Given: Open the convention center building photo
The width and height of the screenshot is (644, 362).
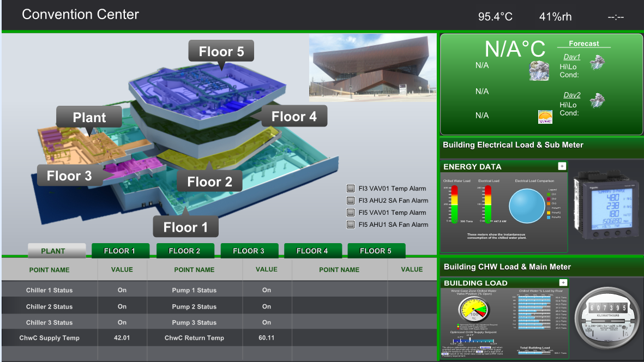Looking at the screenshot, I should (x=372, y=68).
